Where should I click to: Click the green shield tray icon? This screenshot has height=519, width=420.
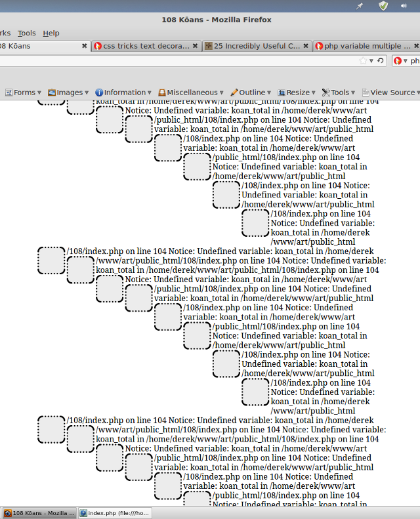coord(383,6)
